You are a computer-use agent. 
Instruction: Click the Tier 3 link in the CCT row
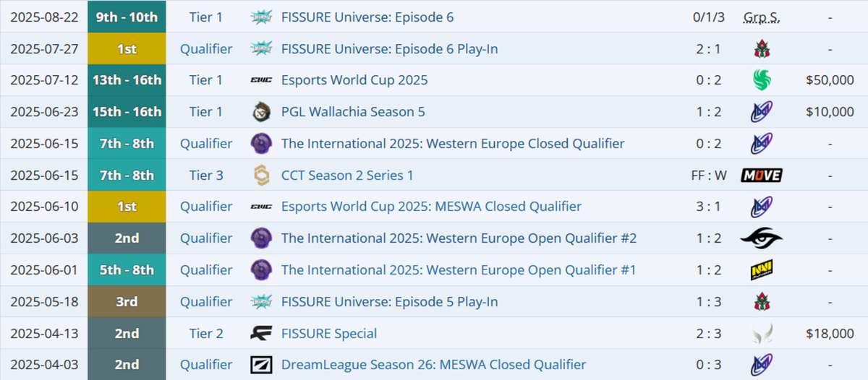pos(206,175)
